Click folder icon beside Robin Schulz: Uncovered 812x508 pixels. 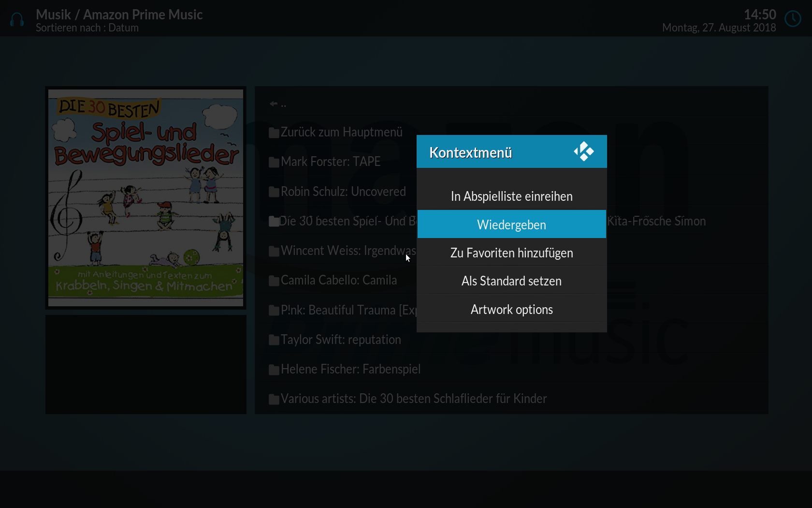click(274, 192)
